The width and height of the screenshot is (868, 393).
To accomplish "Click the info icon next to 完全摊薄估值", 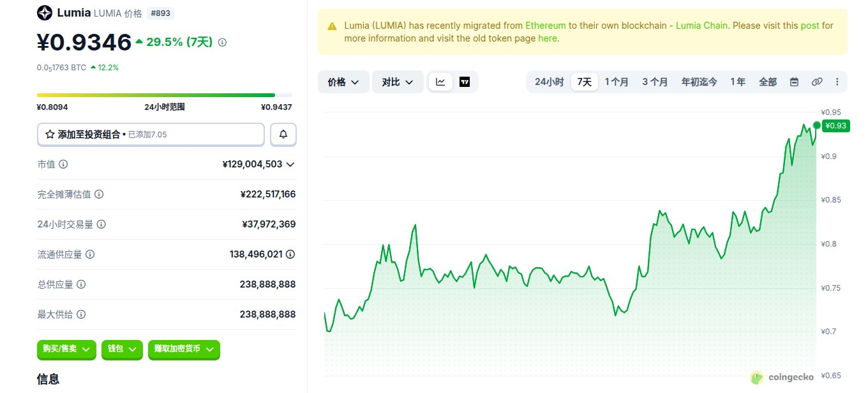I will pyautogui.click(x=99, y=194).
